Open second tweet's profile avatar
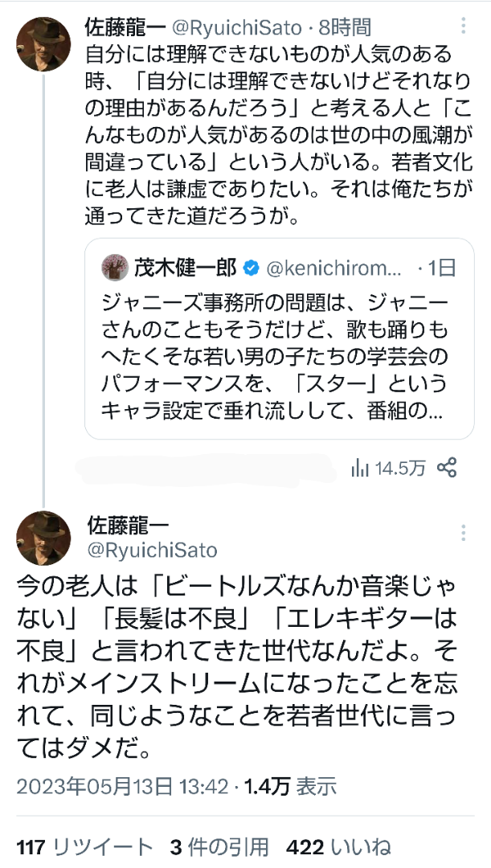 point(44,538)
